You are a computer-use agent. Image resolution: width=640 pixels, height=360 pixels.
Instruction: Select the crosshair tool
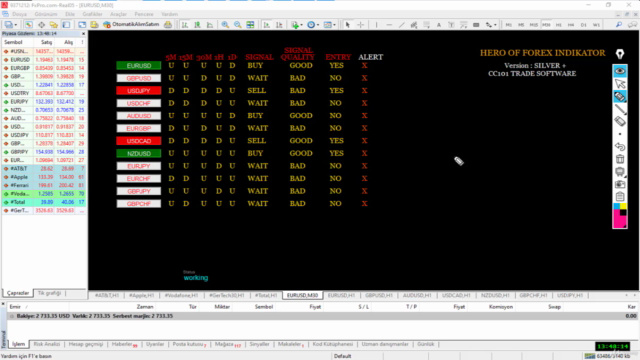(x=360, y=25)
